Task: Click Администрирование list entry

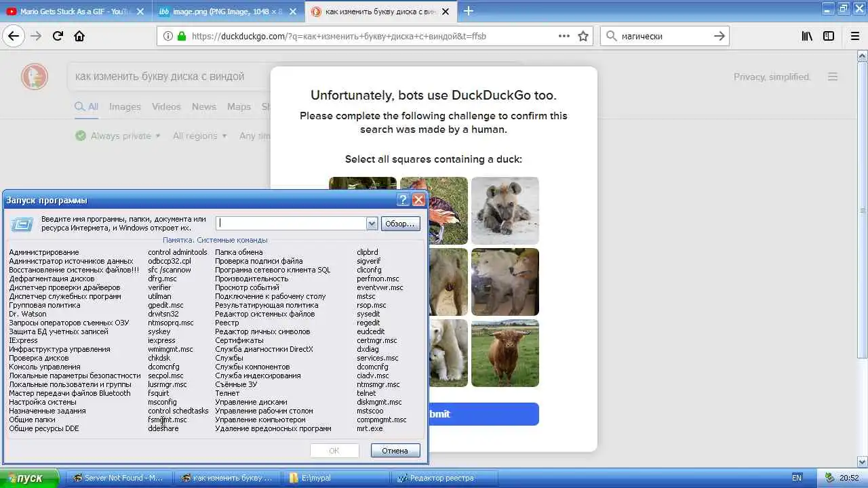Action: (43, 252)
